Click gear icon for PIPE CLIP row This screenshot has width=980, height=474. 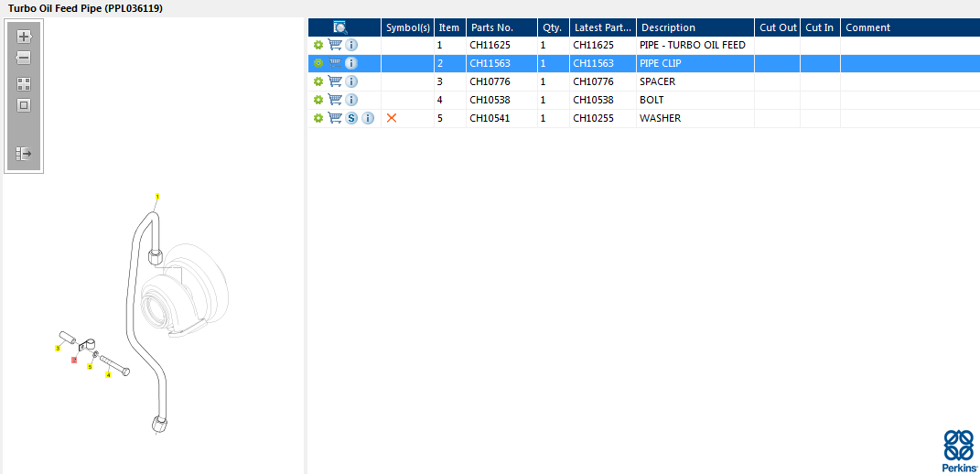[x=318, y=63]
